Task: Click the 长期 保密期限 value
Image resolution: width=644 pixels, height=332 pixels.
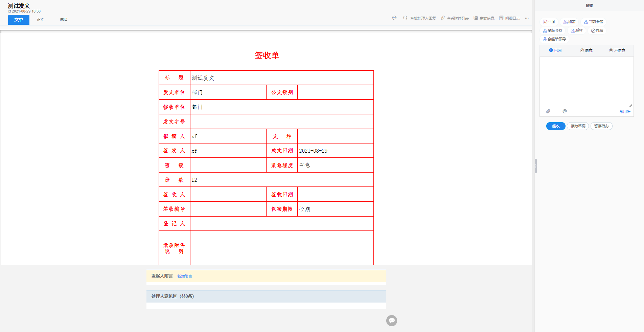Action: coord(305,209)
